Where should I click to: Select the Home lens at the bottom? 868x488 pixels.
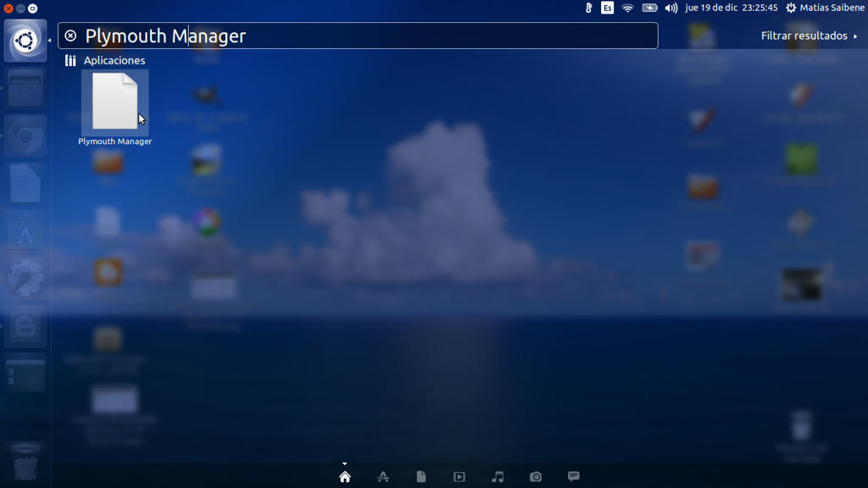[345, 476]
